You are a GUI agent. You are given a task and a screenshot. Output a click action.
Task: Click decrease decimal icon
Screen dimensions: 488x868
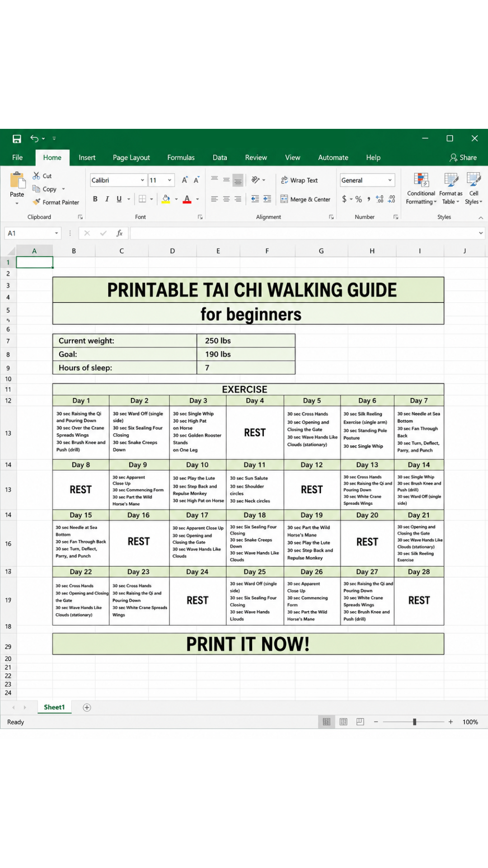392,199
